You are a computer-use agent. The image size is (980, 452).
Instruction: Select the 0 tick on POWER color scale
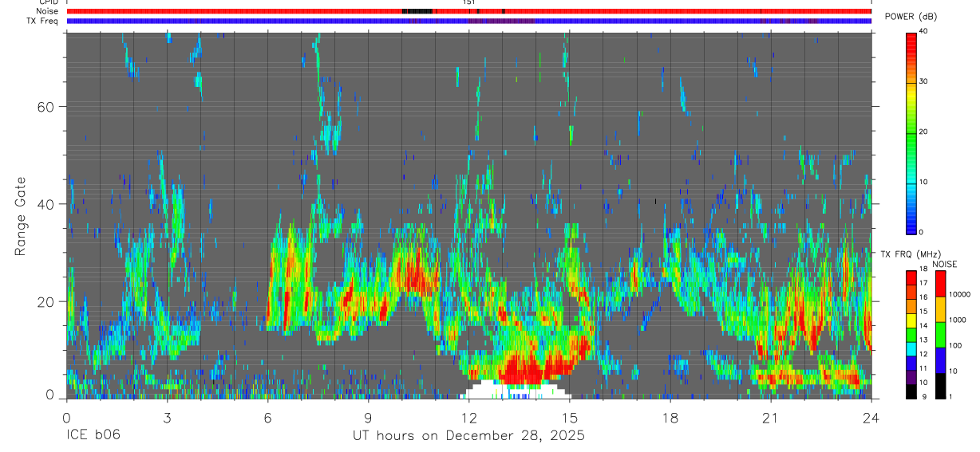point(923,232)
